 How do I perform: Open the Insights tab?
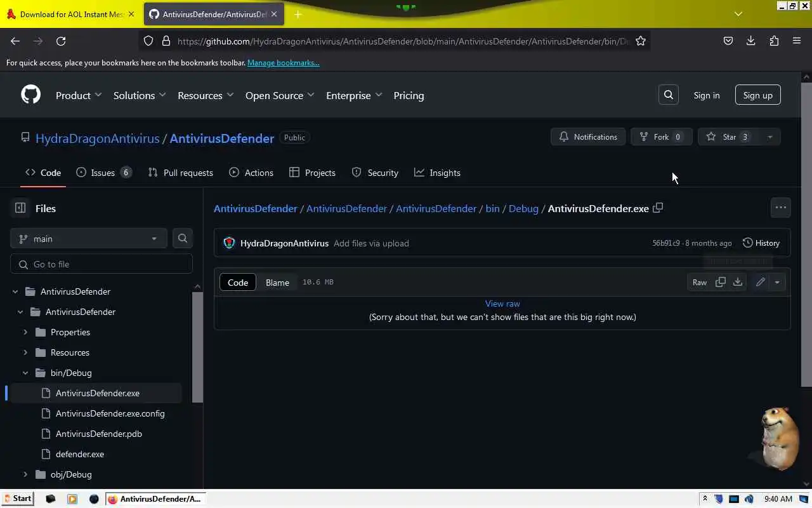(437, 173)
